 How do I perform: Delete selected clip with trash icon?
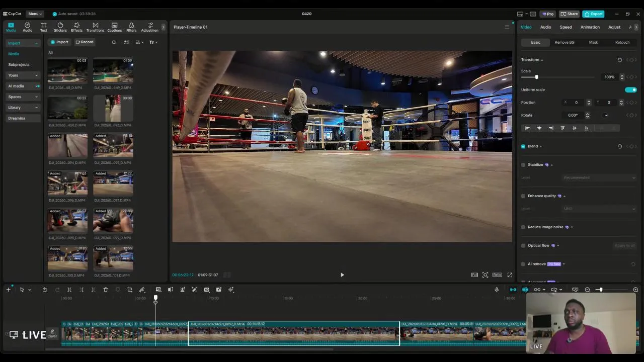click(106, 290)
